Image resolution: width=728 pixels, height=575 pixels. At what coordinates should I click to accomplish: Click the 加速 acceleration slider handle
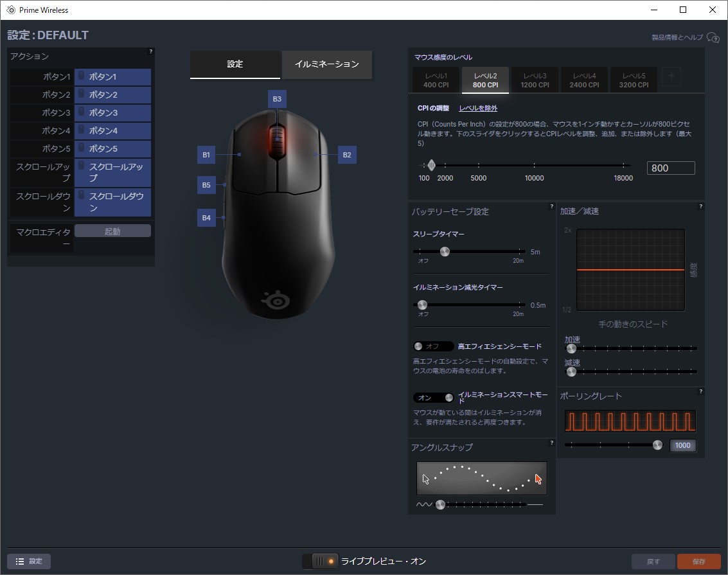tap(571, 348)
